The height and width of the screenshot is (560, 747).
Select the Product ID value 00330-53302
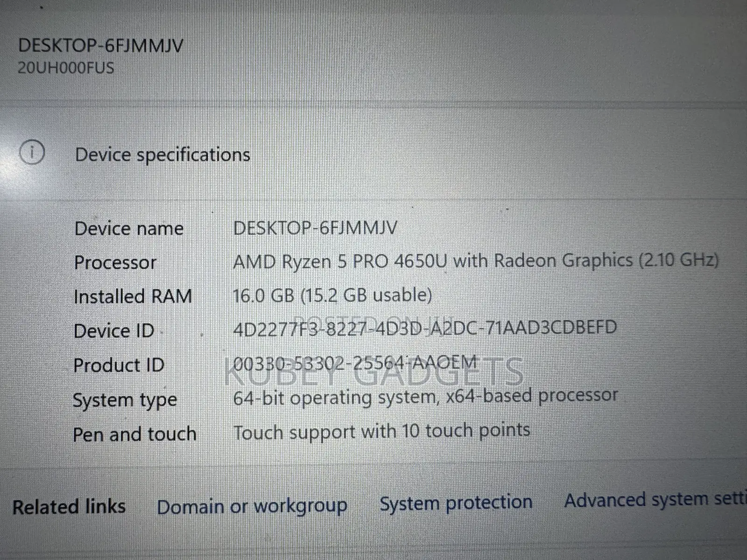tap(355, 363)
